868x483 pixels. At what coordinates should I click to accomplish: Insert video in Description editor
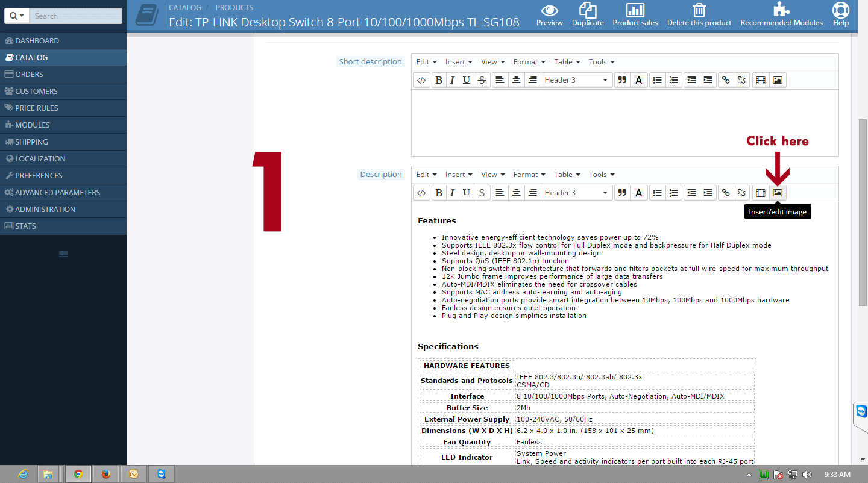pos(761,193)
